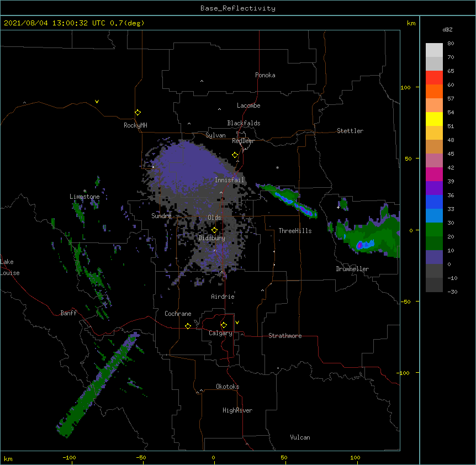Click the RedDeer city label
The height and width of the screenshot is (465, 476).
243,141
